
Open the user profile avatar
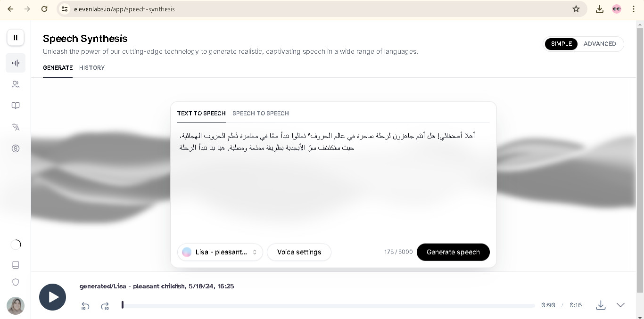click(x=16, y=306)
